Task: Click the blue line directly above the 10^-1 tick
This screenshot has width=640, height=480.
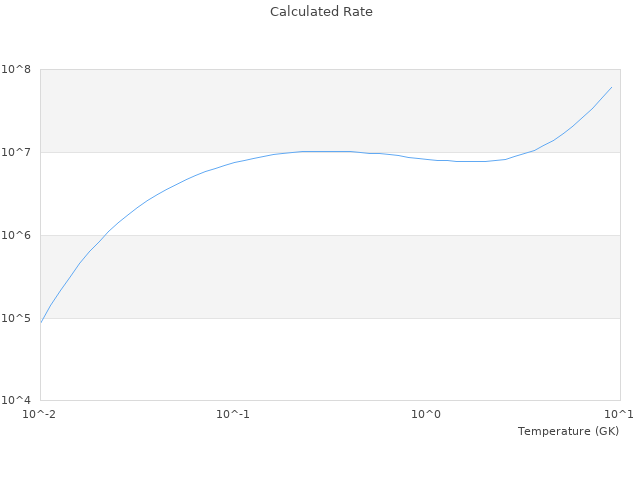Action: click(233, 162)
